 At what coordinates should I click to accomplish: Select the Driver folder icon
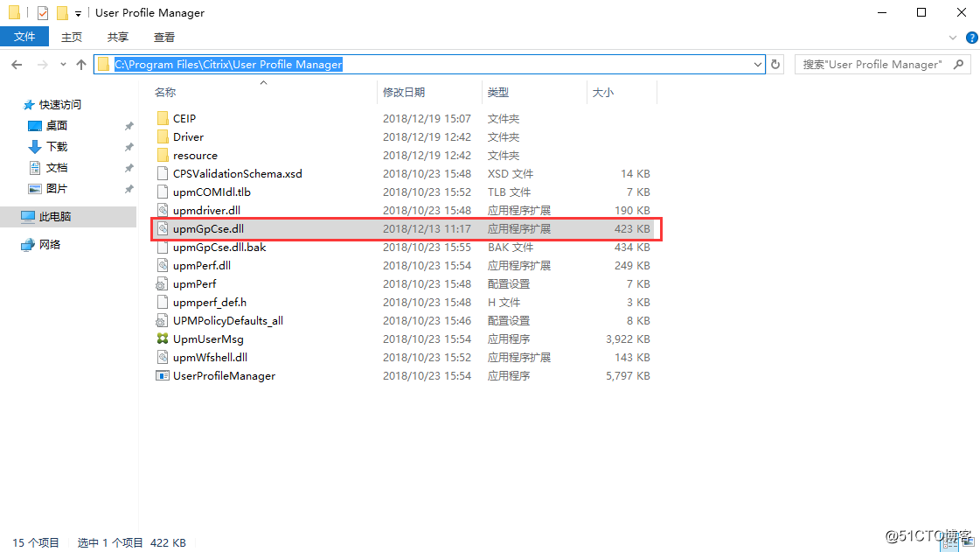(163, 136)
